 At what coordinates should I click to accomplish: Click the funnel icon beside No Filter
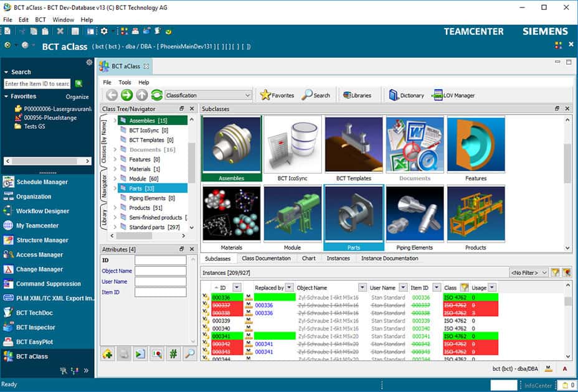tap(555, 273)
